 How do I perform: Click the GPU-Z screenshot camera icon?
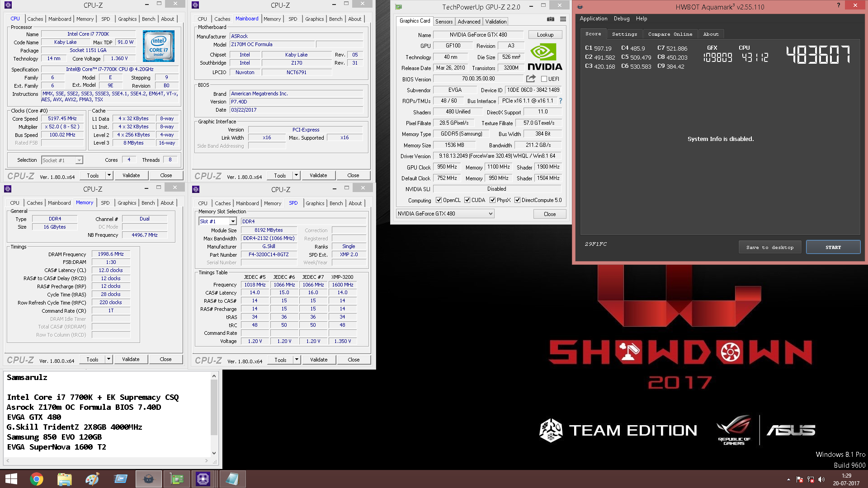click(550, 19)
